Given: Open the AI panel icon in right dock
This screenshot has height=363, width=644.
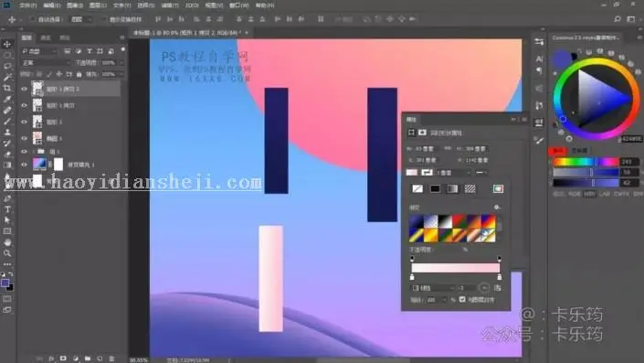Looking at the screenshot, I should [539, 59].
